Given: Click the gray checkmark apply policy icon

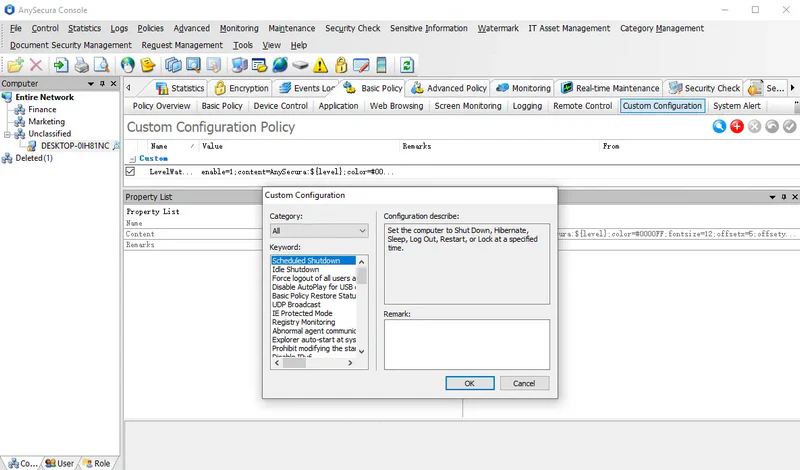Looking at the screenshot, I should coord(789,127).
